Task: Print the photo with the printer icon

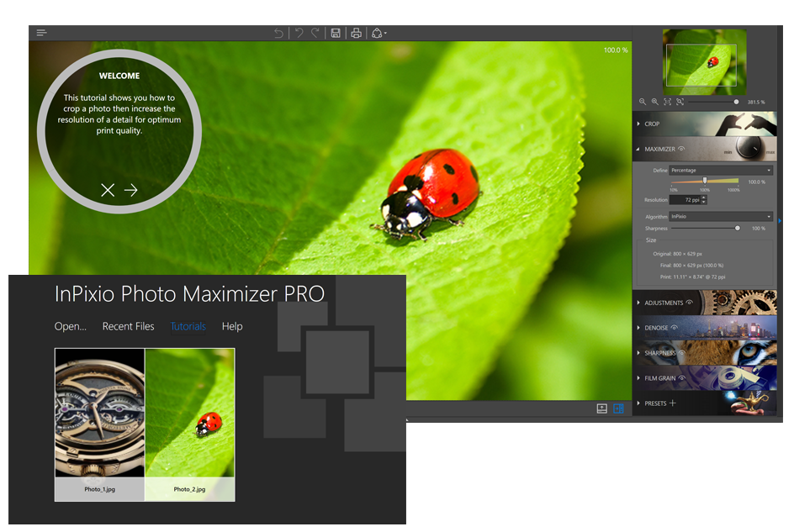Action: [x=356, y=33]
